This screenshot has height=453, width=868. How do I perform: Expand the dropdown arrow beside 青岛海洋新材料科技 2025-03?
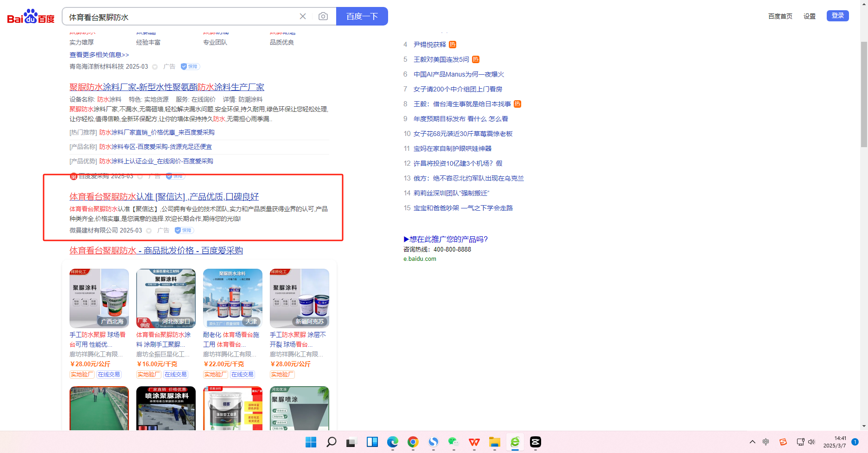(155, 67)
